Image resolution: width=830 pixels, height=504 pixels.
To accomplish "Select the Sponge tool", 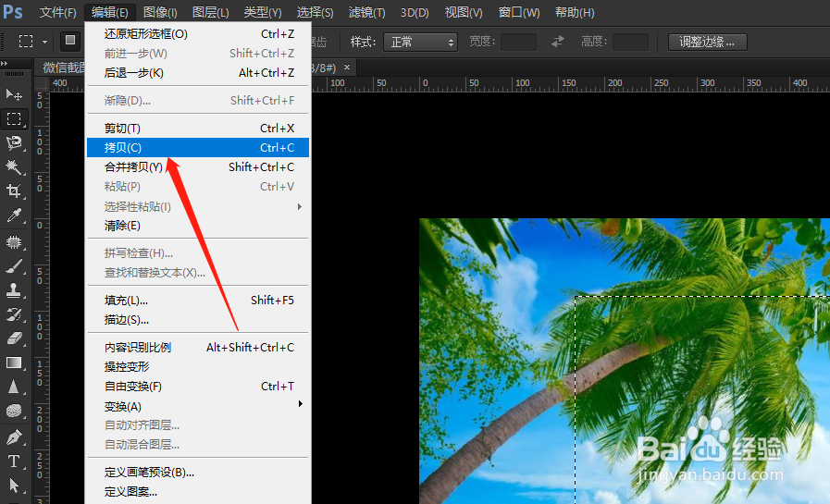I will [x=14, y=411].
